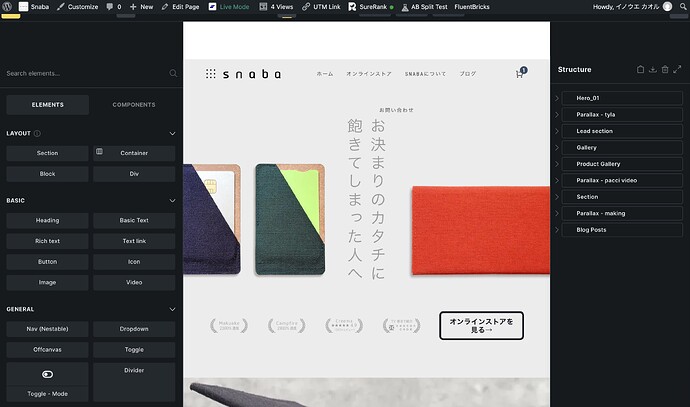The height and width of the screenshot is (407, 690).
Task: Open 4 Views in the admin bar
Action: pos(276,7)
